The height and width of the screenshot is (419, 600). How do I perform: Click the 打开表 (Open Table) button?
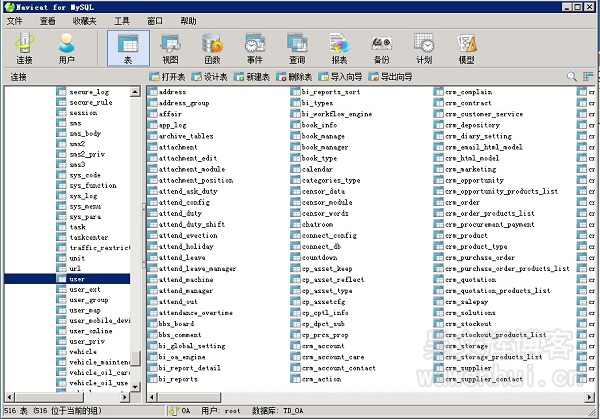pos(166,76)
